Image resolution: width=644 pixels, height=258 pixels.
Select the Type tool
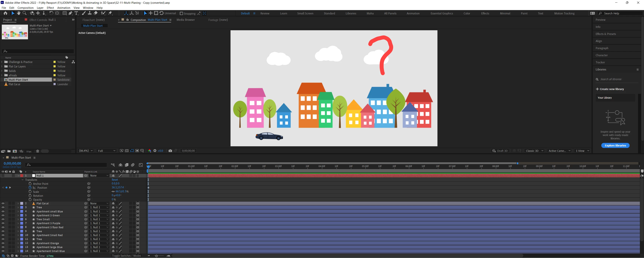pyautogui.click(x=77, y=13)
